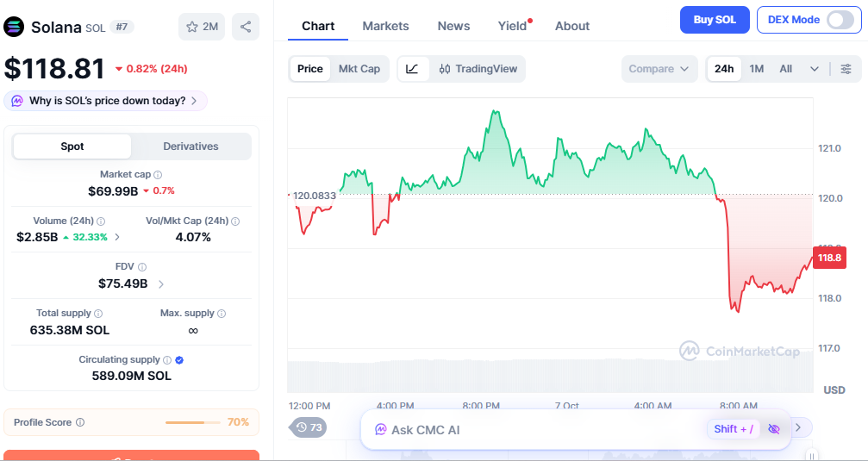Viewport: 868px width, 461px height.
Task: Click the Profile Score progress bar
Action: click(192, 423)
